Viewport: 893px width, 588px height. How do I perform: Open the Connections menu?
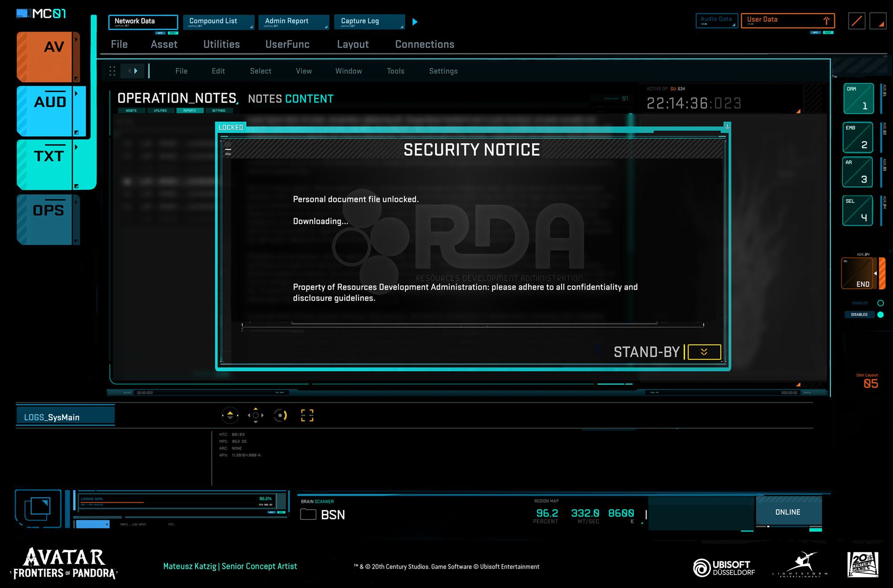[424, 45]
